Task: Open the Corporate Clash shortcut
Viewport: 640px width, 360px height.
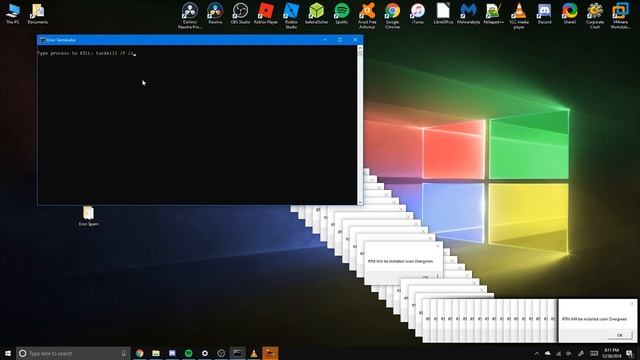Action: [595, 16]
